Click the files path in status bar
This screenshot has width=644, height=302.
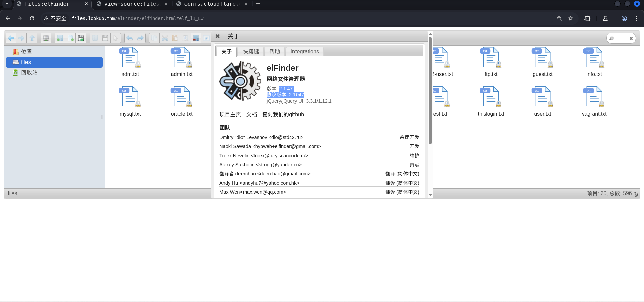[12, 193]
